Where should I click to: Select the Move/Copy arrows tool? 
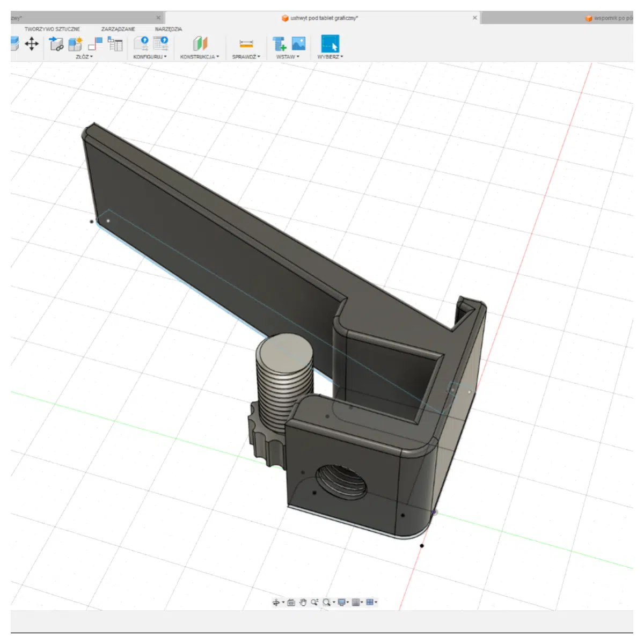point(32,43)
